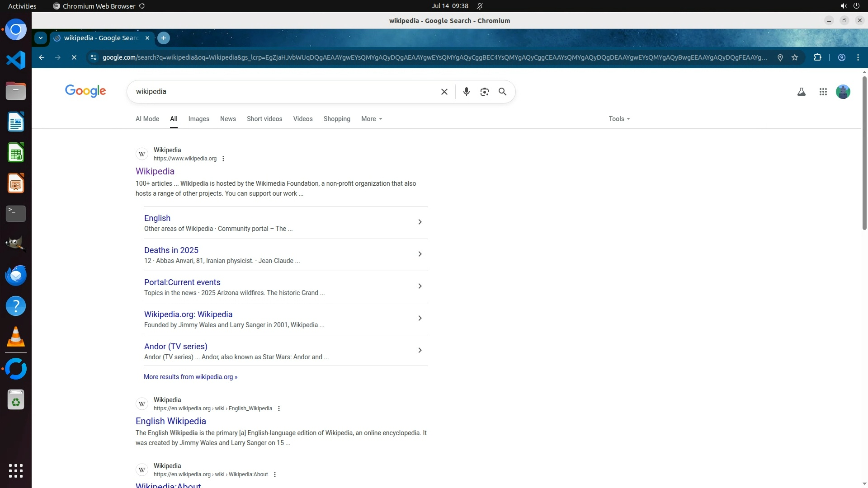Viewport: 868px width, 488px height.
Task: Launch VLC from the dock
Action: 16,337
